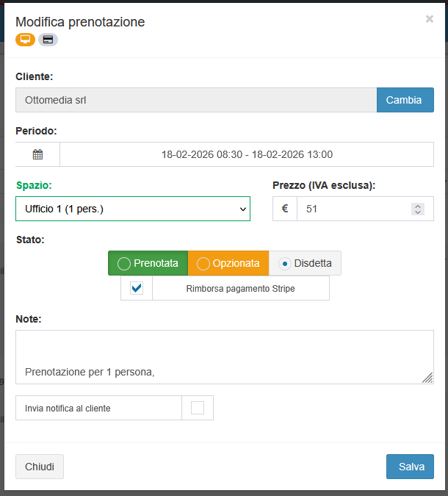Click the grey credit card badge icon
The image size is (448, 496).
tap(48, 40)
